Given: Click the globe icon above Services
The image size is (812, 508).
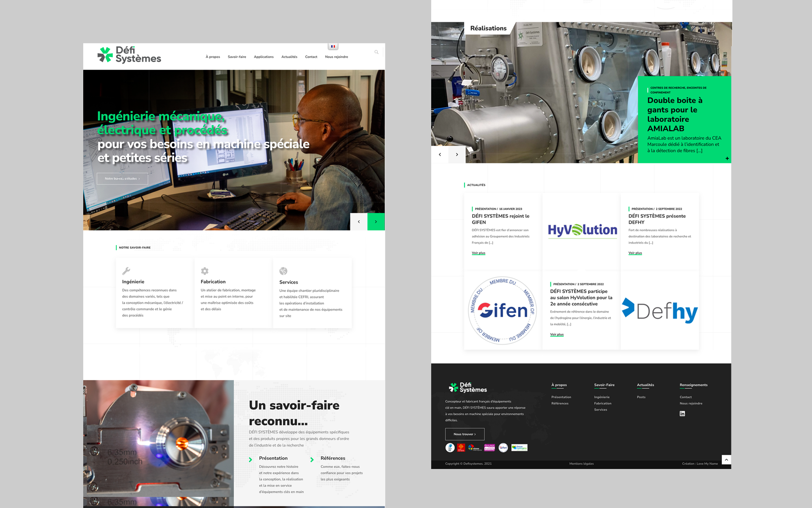Looking at the screenshot, I should click(283, 271).
